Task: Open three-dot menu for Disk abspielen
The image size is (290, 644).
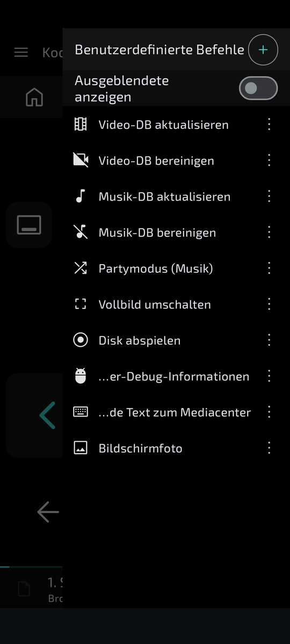Action: (269, 340)
